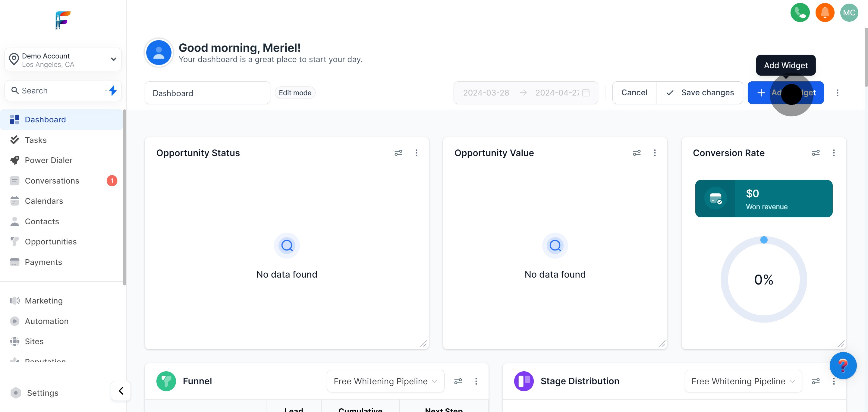Image resolution: width=868 pixels, height=412 pixels.
Task: Expand the Demo Account location switcher
Action: [63, 60]
